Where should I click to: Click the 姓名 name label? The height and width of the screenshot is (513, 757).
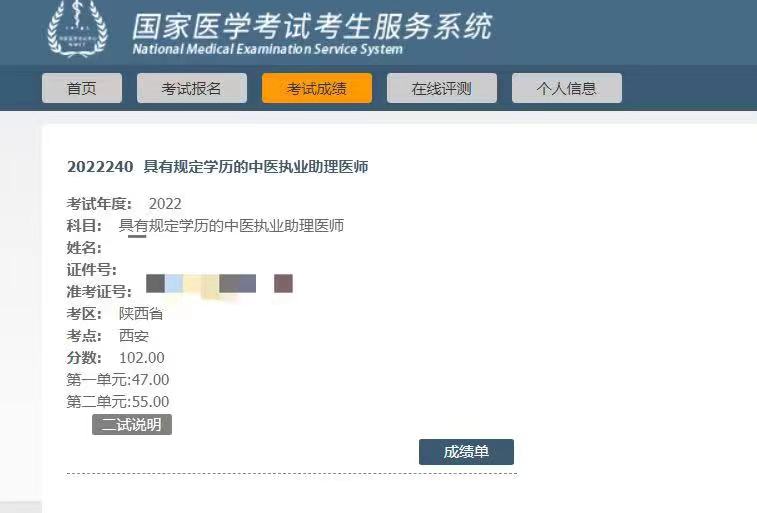point(84,248)
